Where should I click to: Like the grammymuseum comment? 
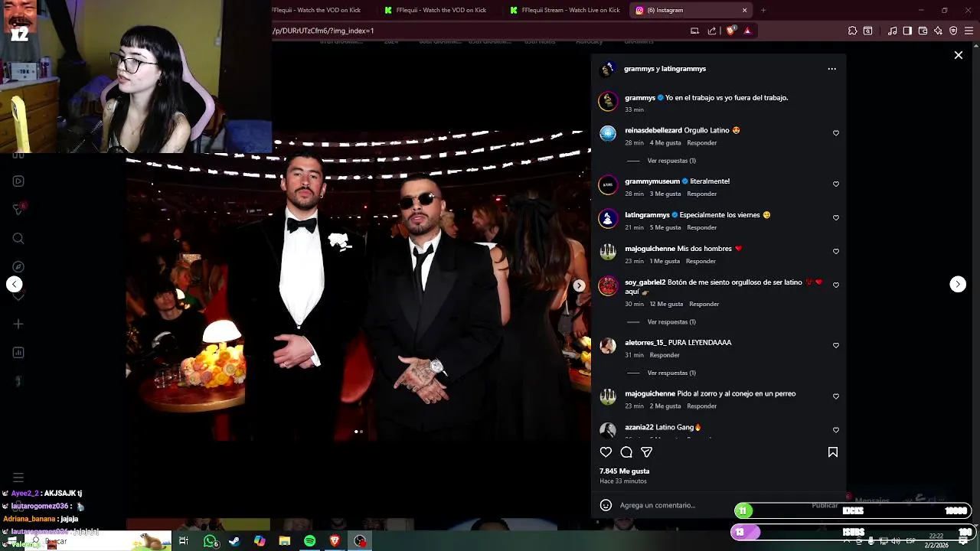click(836, 184)
